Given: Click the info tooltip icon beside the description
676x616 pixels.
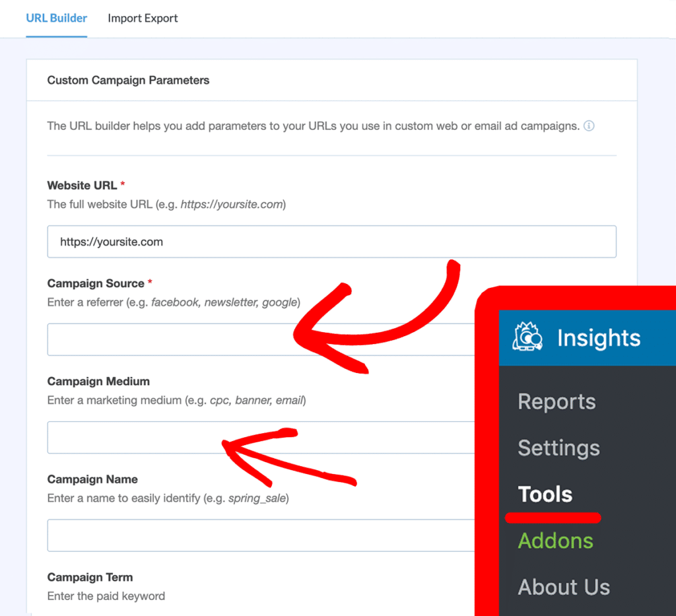Looking at the screenshot, I should (x=589, y=125).
